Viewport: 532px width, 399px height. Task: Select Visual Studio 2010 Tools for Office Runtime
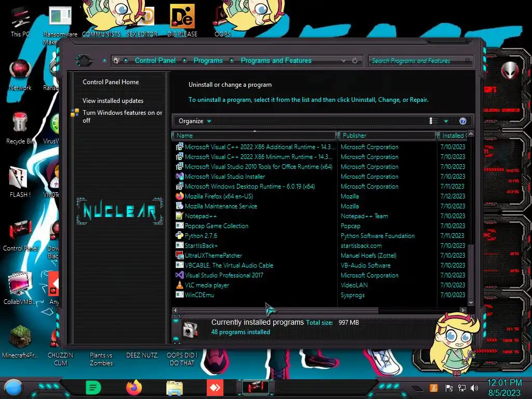[x=320, y=167]
